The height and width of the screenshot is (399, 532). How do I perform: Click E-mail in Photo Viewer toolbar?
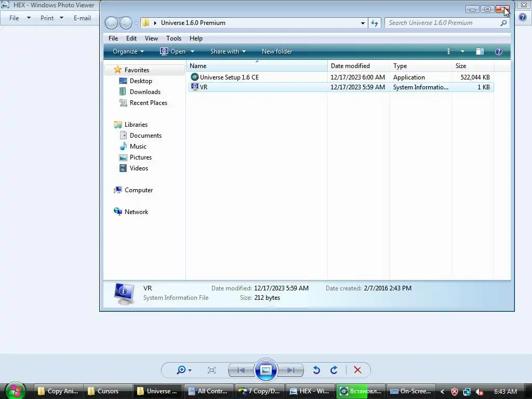coord(82,18)
